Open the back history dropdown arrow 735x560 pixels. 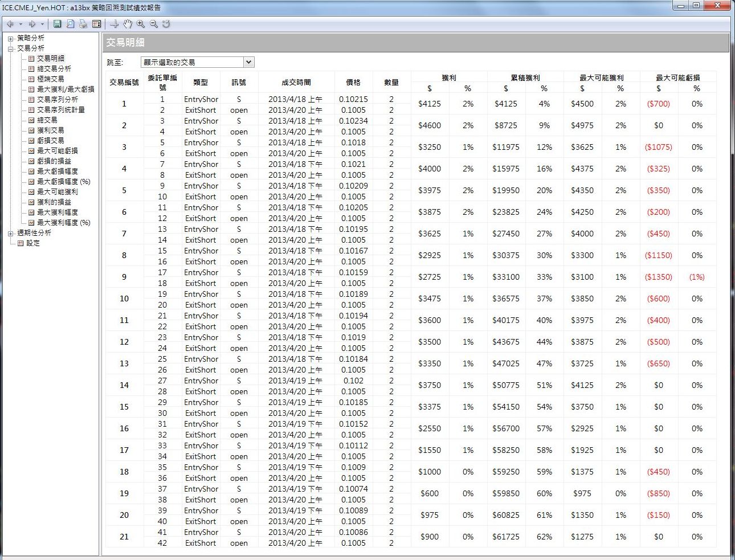coord(21,24)
